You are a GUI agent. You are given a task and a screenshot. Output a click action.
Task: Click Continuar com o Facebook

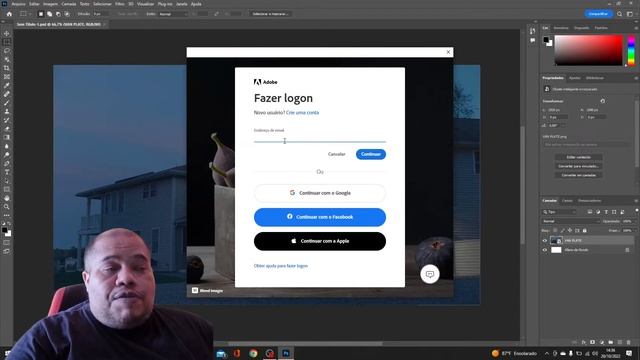[x=320, y=217]
